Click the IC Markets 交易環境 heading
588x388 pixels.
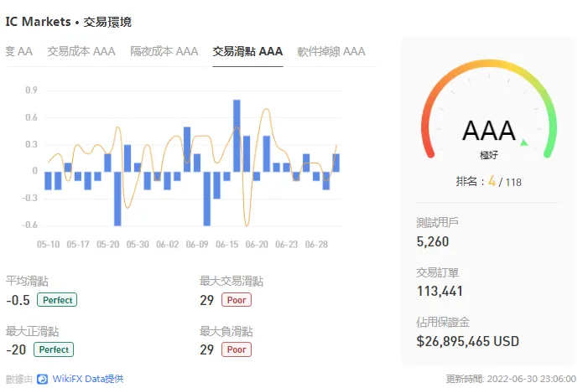(x=69, y=22)
